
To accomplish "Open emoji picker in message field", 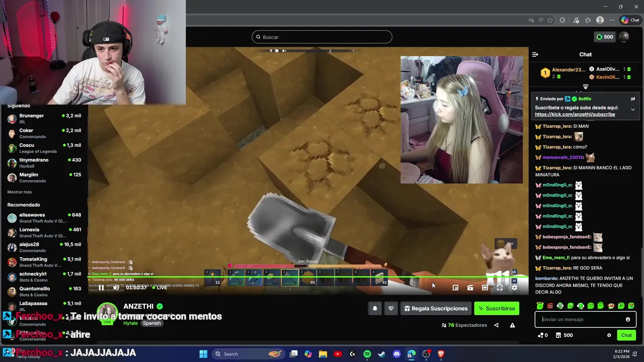I will [627, 319].
